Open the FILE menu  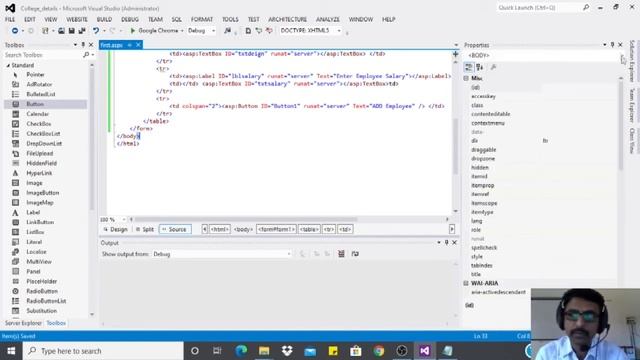tap(10, 19)
